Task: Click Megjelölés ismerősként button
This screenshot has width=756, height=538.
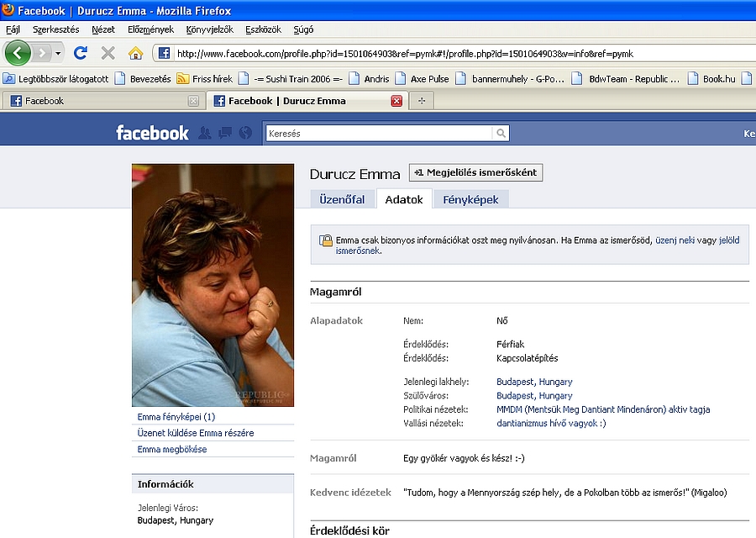Action: tap(475, 172)
